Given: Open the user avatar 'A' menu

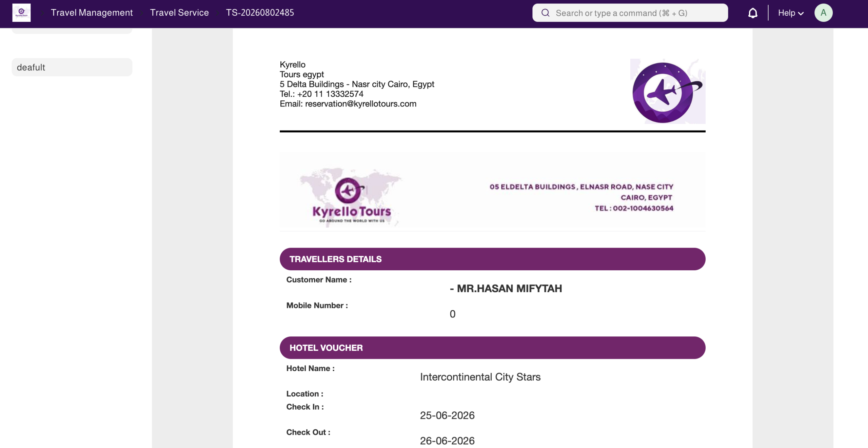Looking at the screenshot, I should [x=823, y=13].
